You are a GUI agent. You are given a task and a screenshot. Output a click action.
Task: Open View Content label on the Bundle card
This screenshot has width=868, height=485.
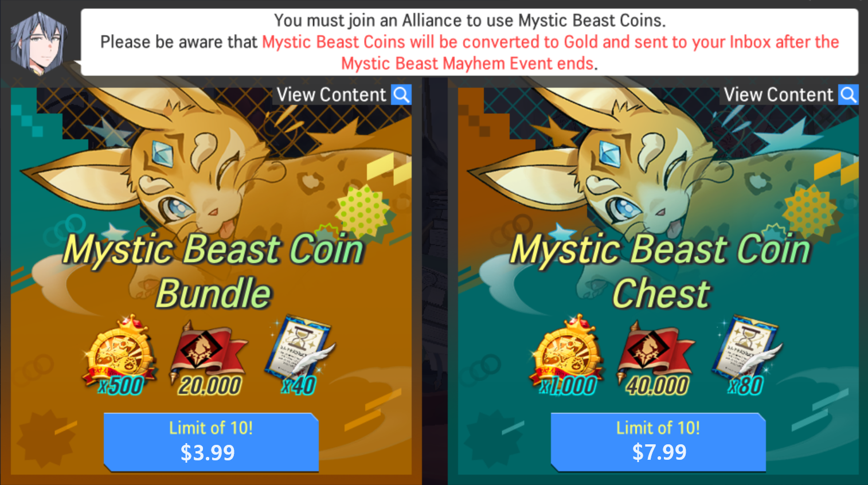(x=331, y=95)
